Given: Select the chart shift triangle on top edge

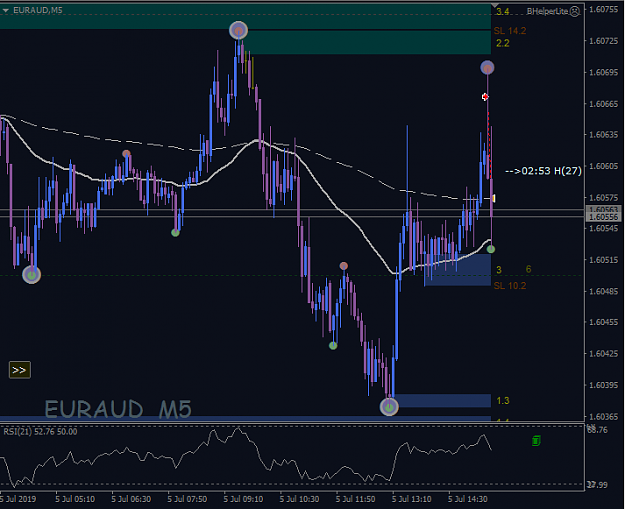Looking at the screenshot, I should tap(495, 5).
